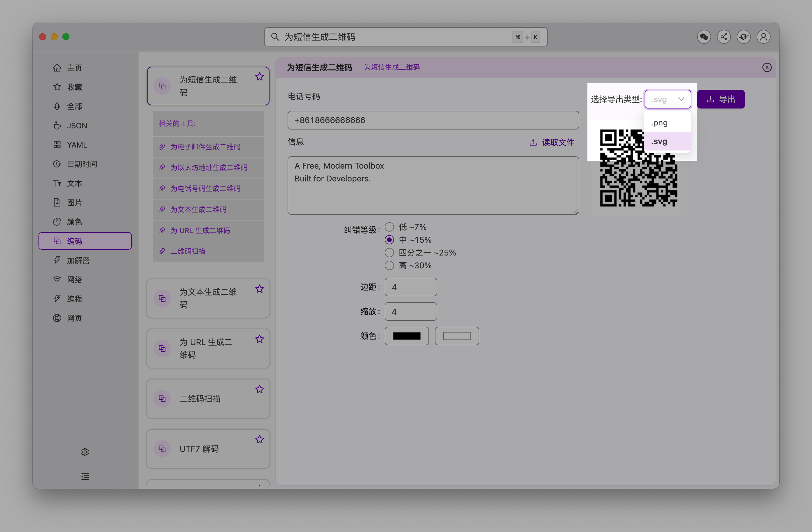
Task: Click the phone number input field
Action: click(433, 120)
